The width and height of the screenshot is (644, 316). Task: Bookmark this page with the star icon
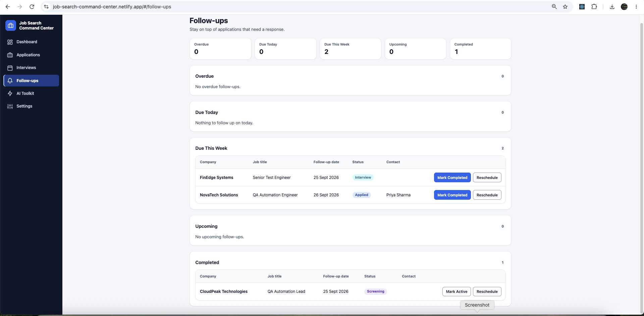tap(565, 7)
